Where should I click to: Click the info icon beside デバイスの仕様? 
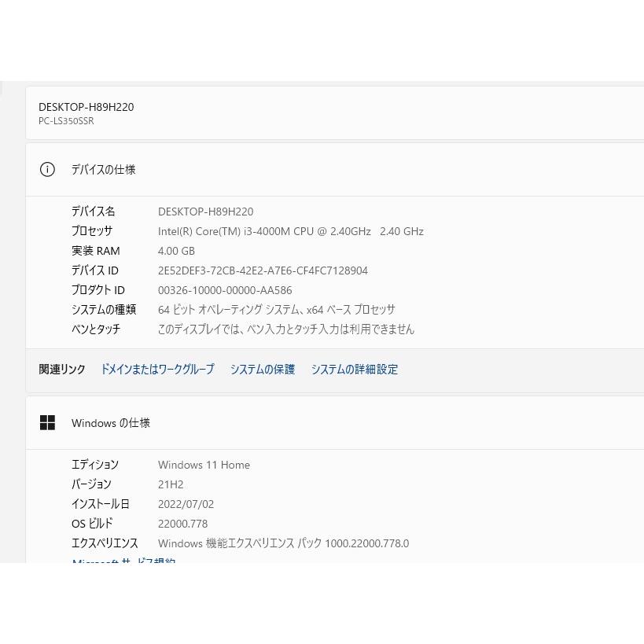coord(47,170)
